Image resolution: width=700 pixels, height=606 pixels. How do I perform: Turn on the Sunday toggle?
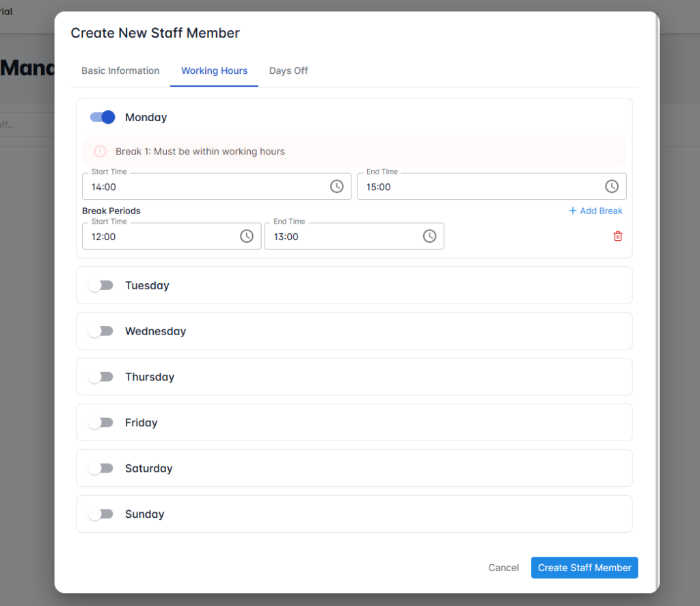tap(101, 514)
